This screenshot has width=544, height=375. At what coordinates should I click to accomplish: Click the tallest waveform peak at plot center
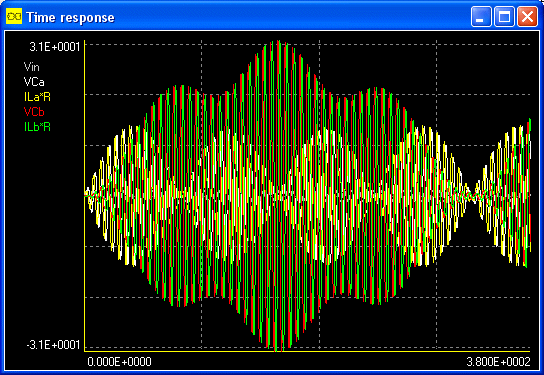coord(279,42)
